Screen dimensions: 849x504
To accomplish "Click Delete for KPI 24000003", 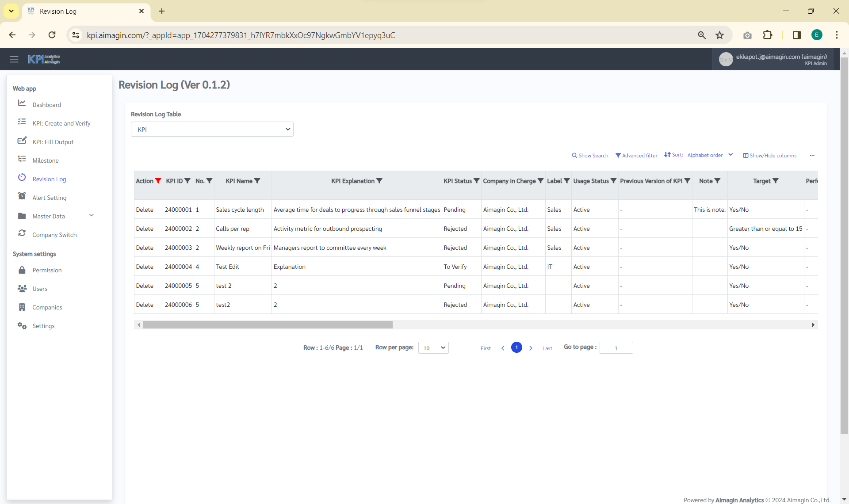I will click(x=145, y=248).
